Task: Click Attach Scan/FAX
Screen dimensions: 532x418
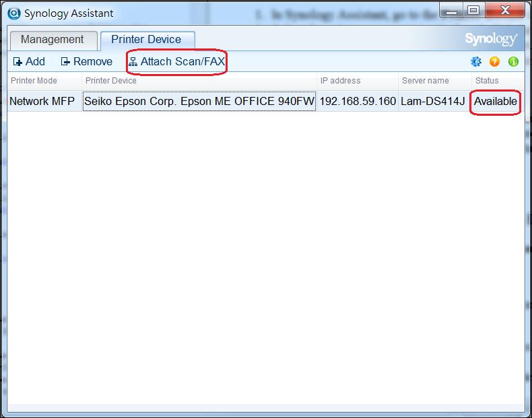Action: (176, 62)
